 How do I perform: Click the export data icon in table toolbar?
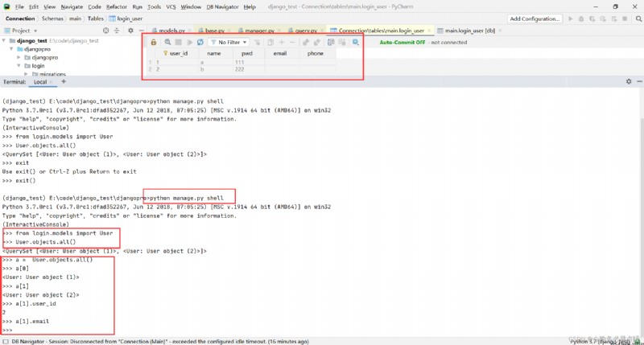pyautogui.click(x=306, y=43)
